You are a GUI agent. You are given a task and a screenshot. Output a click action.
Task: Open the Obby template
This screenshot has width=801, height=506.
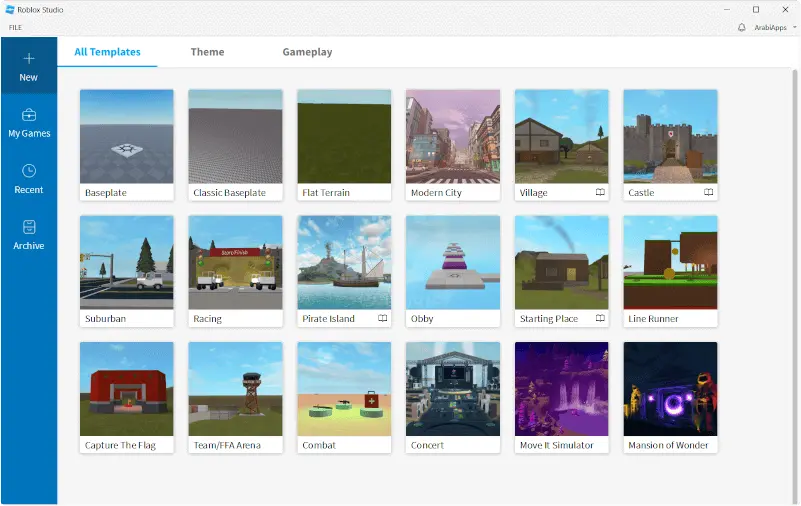(452, 263)
